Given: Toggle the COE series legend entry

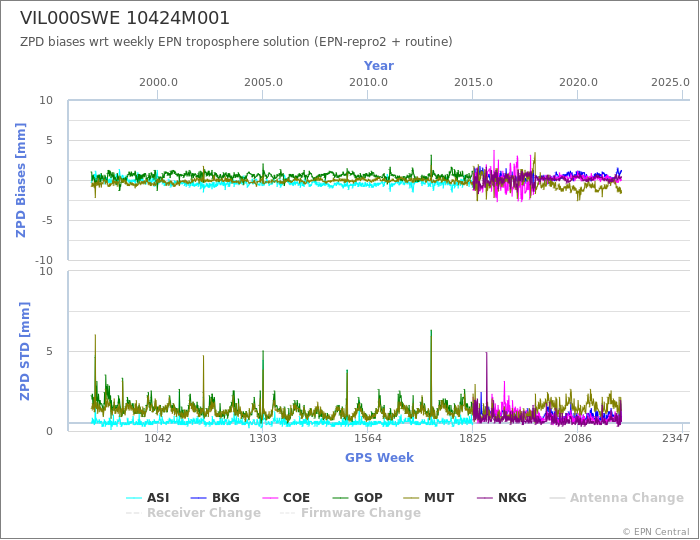Looking at the screenshot, I should click(285, 498).
